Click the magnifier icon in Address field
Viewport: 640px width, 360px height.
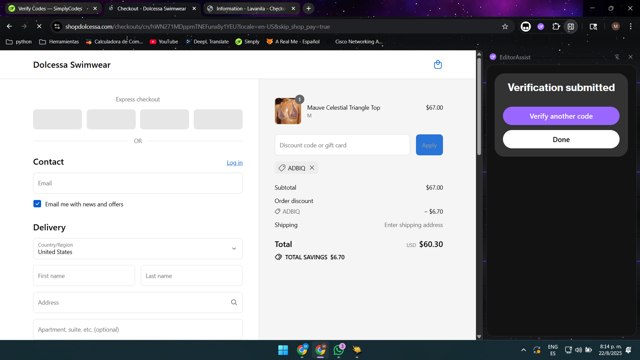point(234,302)
